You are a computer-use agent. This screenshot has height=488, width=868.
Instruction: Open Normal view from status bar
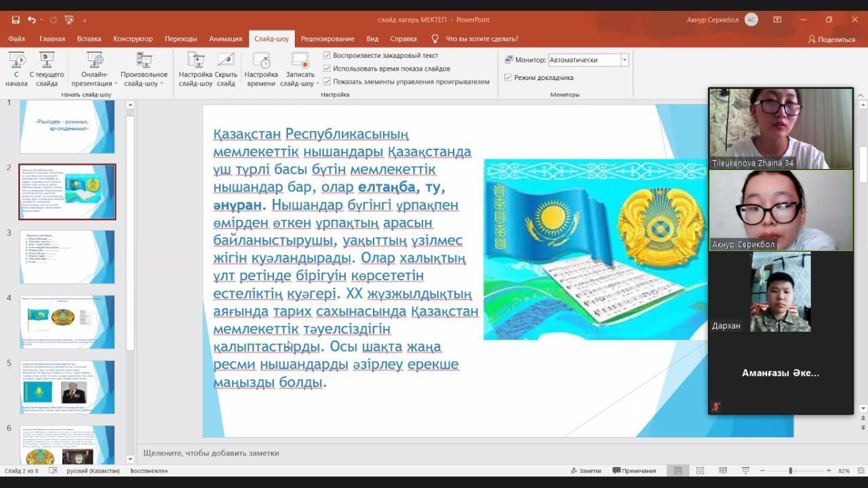tap(677, 470)
